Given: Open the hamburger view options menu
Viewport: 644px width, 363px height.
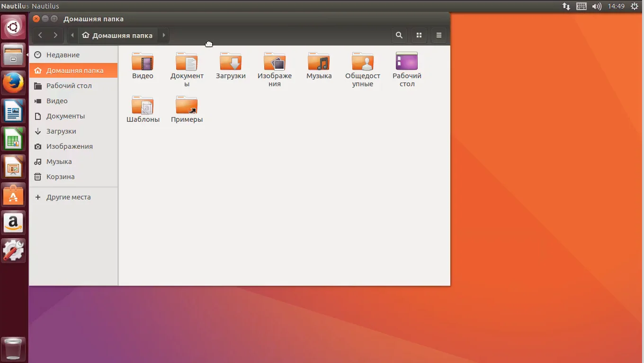Looking at the screenshot, I should (439, 35).
